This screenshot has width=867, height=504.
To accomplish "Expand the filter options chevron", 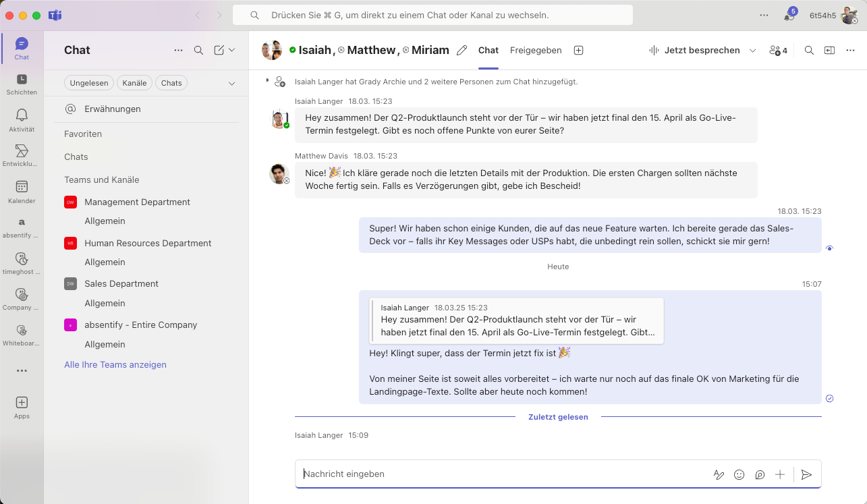I will click(x=231, y=84).
